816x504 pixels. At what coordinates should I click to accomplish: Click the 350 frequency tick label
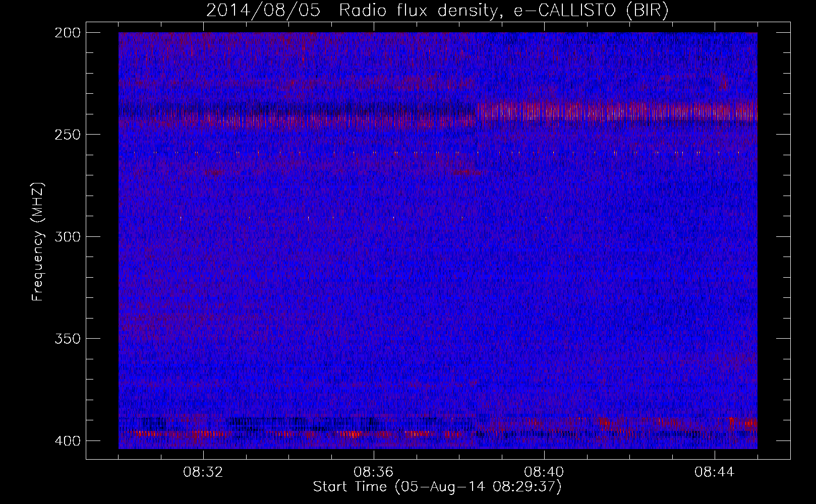67,338
